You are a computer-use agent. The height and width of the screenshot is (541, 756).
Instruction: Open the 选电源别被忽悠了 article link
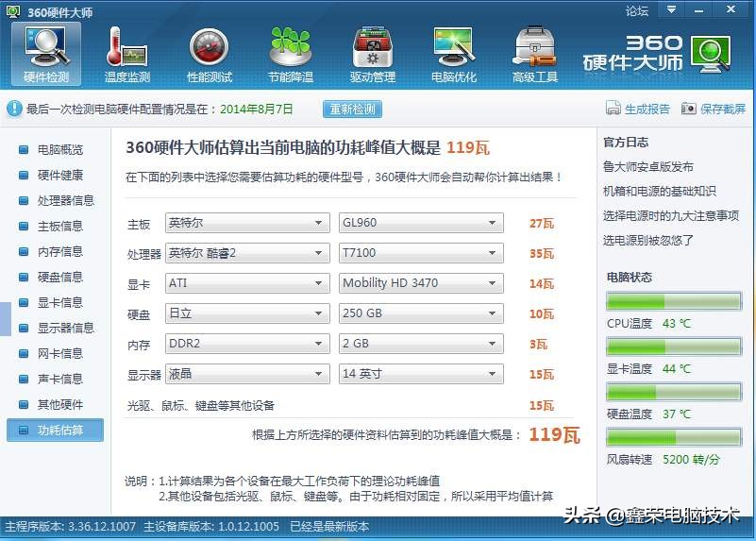click(x=648, y=240)
